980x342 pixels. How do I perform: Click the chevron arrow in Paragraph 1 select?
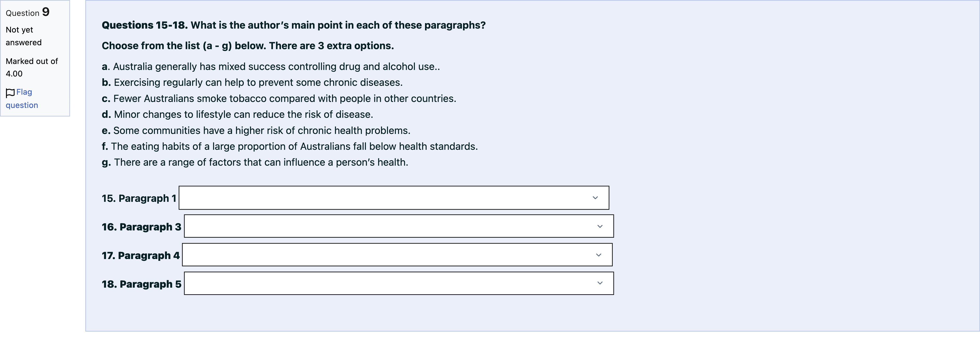pos(595,198)
